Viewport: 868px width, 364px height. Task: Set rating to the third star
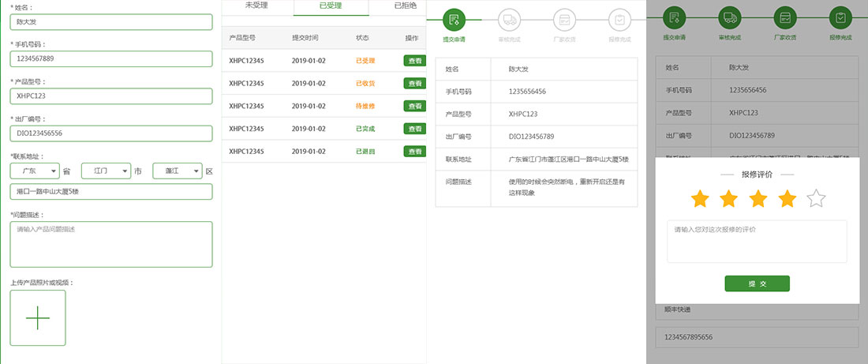pyautogui.click(x=758, y=199)
